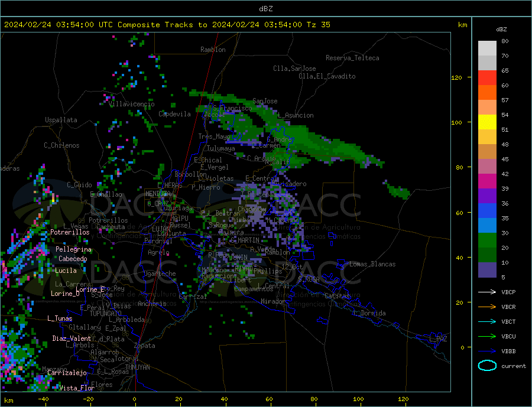Click the 'Tulumaya' map label
Screen dimensions: 532x407
pos(221,148)
